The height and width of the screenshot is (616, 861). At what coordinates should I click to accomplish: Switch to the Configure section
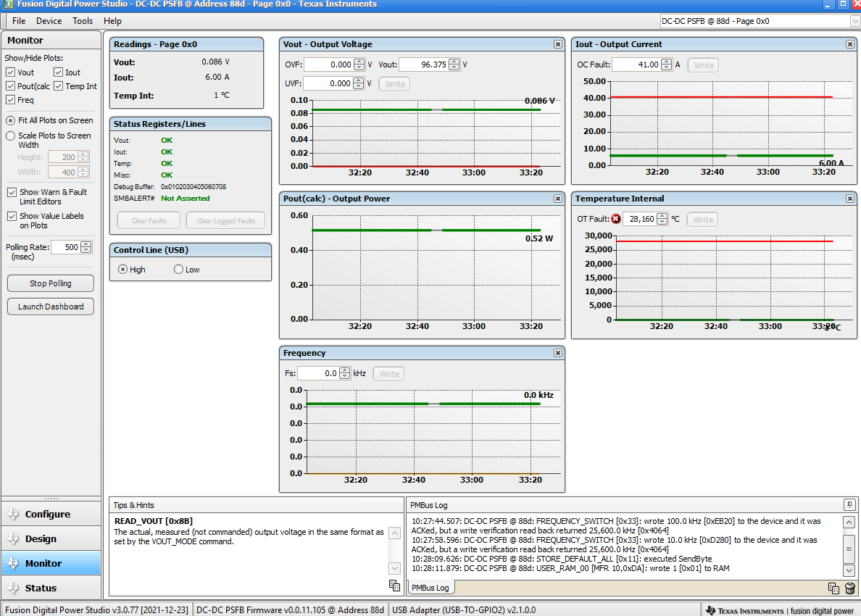[x=51, y=514]
